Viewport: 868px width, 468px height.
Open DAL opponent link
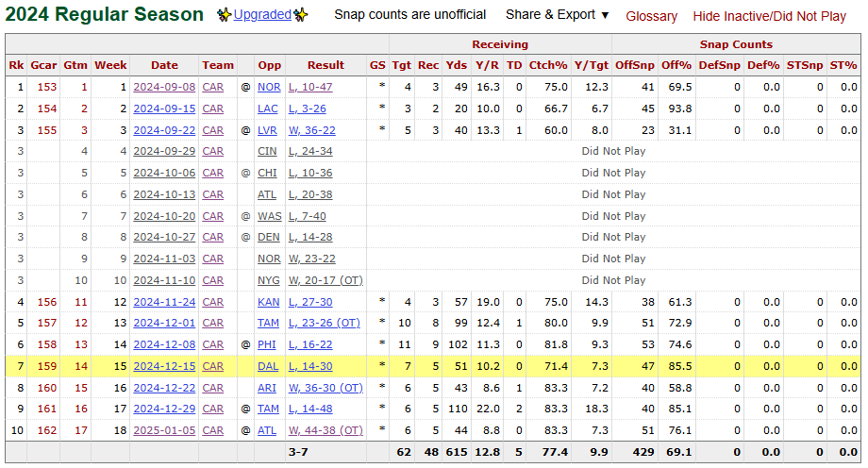tap(268, 366)
